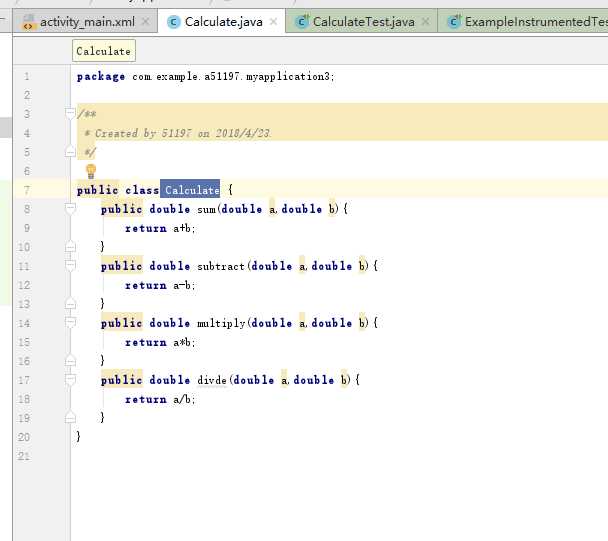Click the package declaration text on line 1

coord(206,76)
